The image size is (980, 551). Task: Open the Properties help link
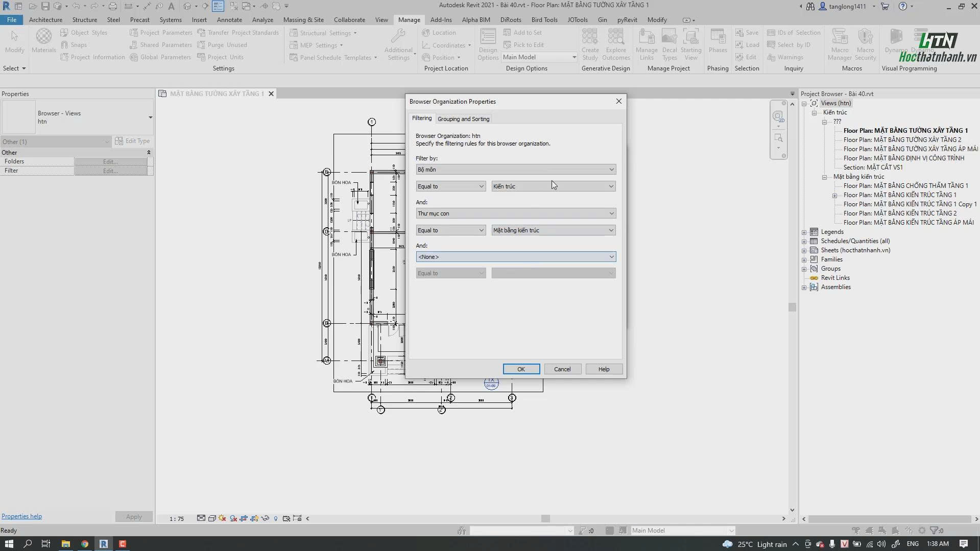tap(21, 516)
